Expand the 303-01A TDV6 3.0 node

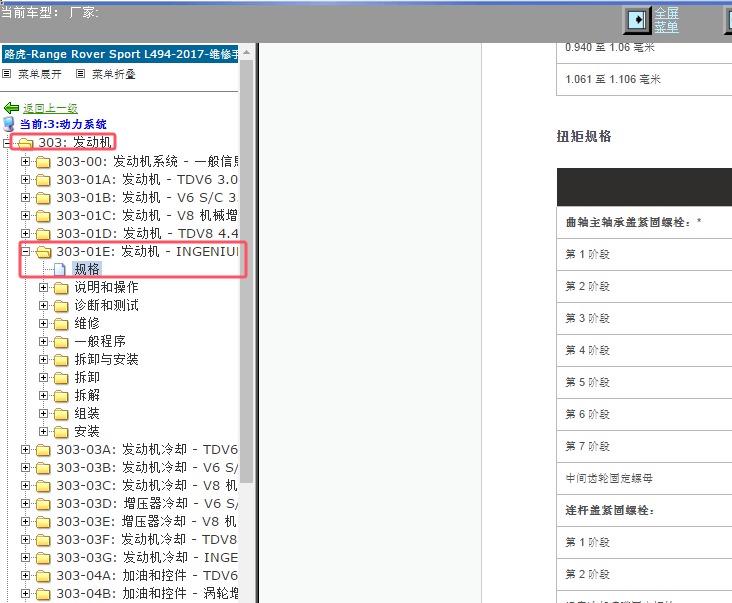point(25,180)
